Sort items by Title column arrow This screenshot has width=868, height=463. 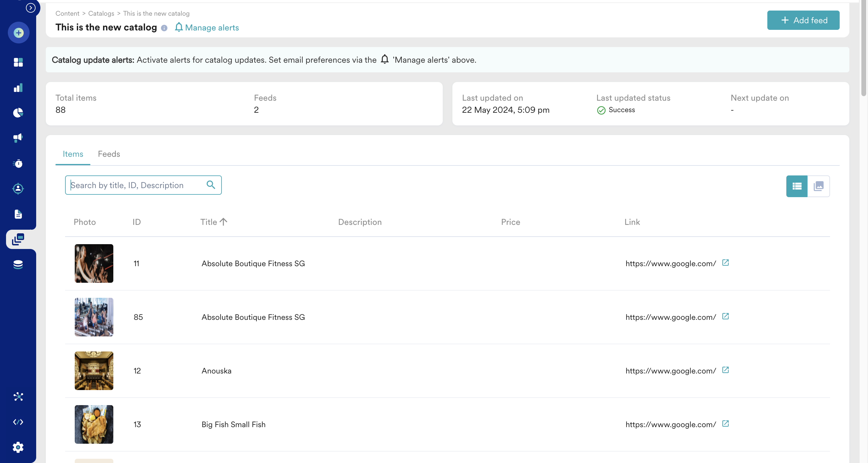[x=223, y=222]
